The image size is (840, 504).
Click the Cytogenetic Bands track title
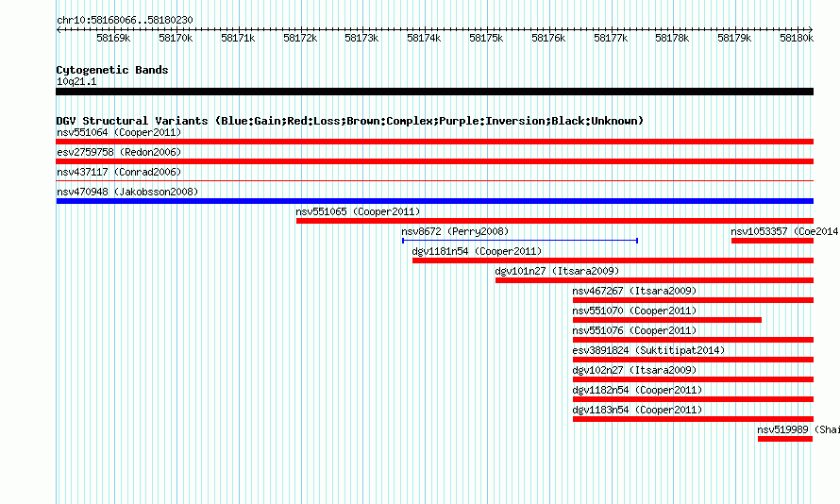(x=112, y=70)
